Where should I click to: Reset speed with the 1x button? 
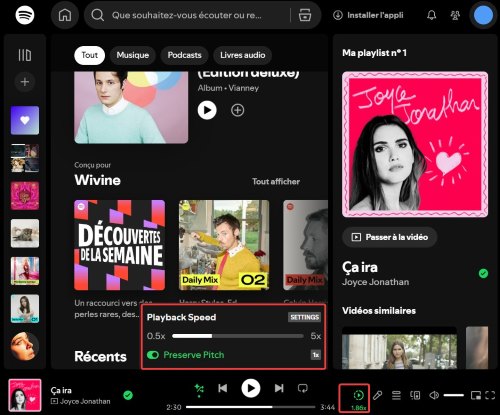(316, 355)
